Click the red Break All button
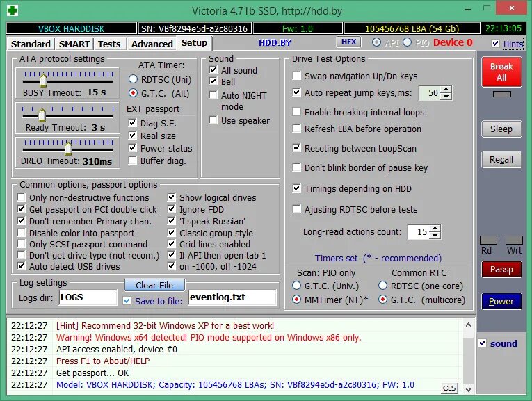 coord(501,72)
